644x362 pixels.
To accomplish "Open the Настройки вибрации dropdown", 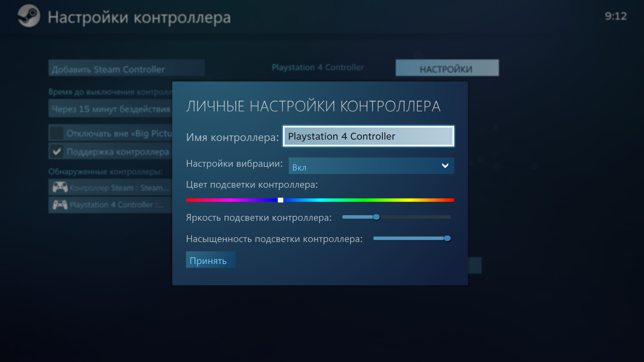I will [x=371, y=166].
